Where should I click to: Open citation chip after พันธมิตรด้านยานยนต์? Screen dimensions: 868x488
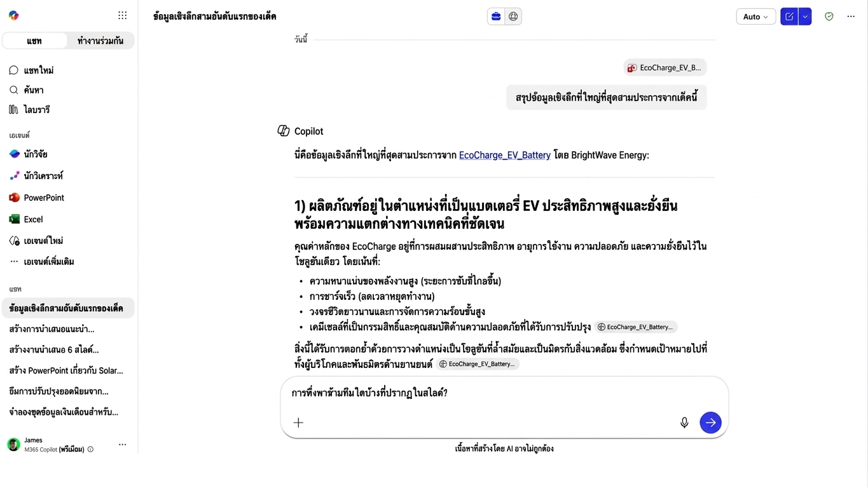coord(478,364)
